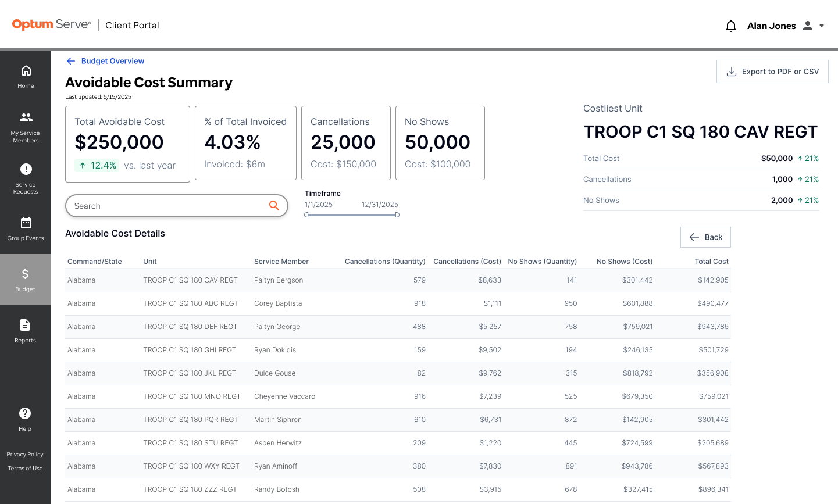
Task: Open the Privacy Policy link
Action: tap(25, 455)
